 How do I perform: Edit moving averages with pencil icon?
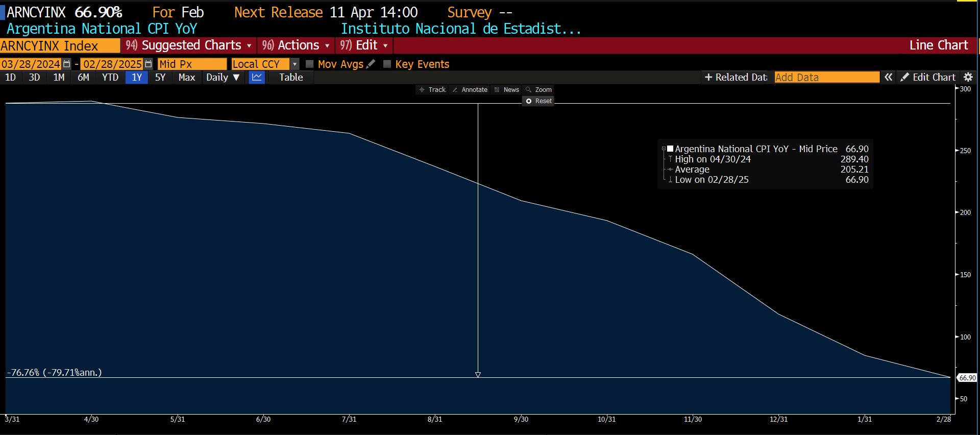coord(371,64)
